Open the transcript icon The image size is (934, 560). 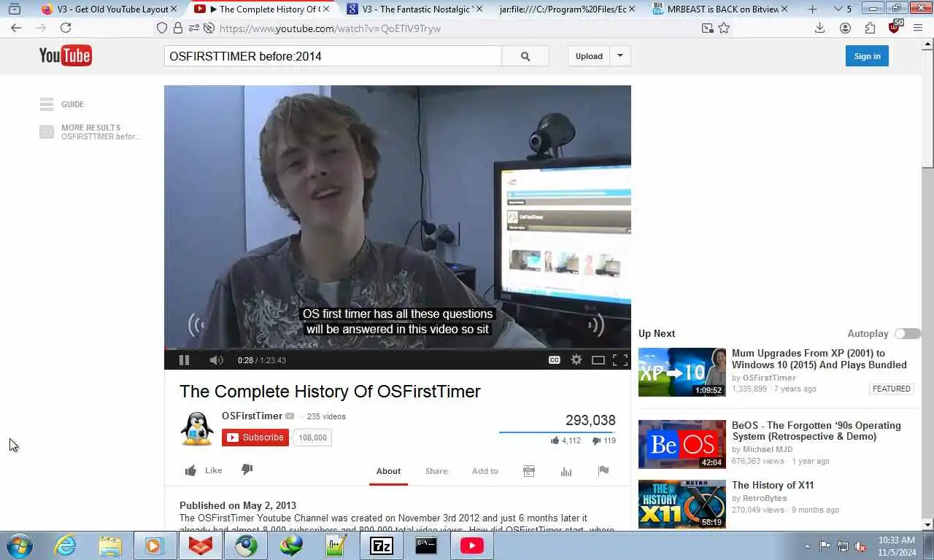click(529, 471)
